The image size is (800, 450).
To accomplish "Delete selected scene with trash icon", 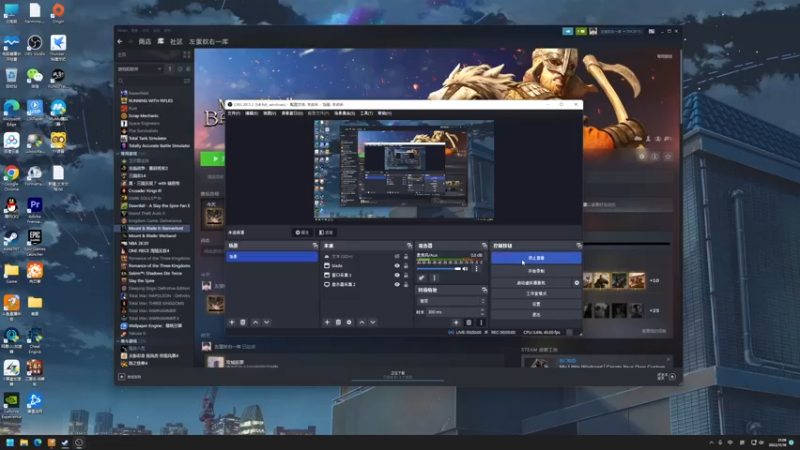I will pos(243,322).
